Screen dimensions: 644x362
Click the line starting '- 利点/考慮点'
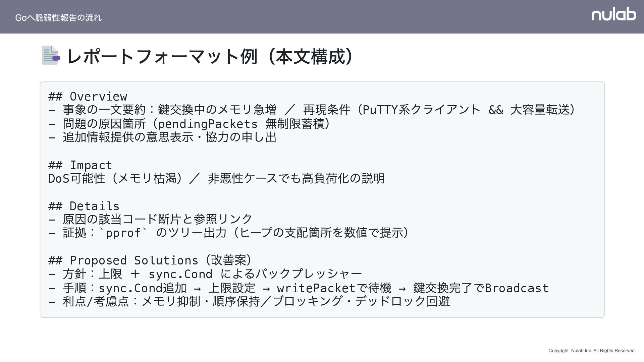pos(249,302)
